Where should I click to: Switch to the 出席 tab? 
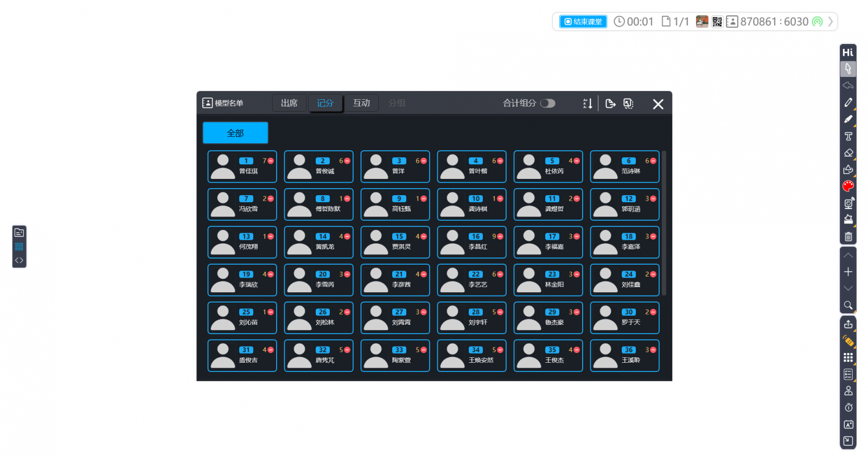289,103
